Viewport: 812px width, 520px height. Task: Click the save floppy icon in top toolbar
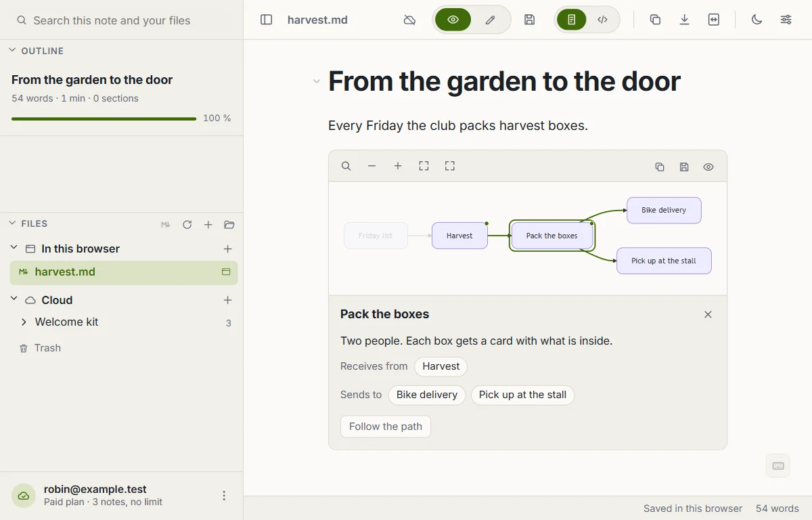tap(530, 20)
